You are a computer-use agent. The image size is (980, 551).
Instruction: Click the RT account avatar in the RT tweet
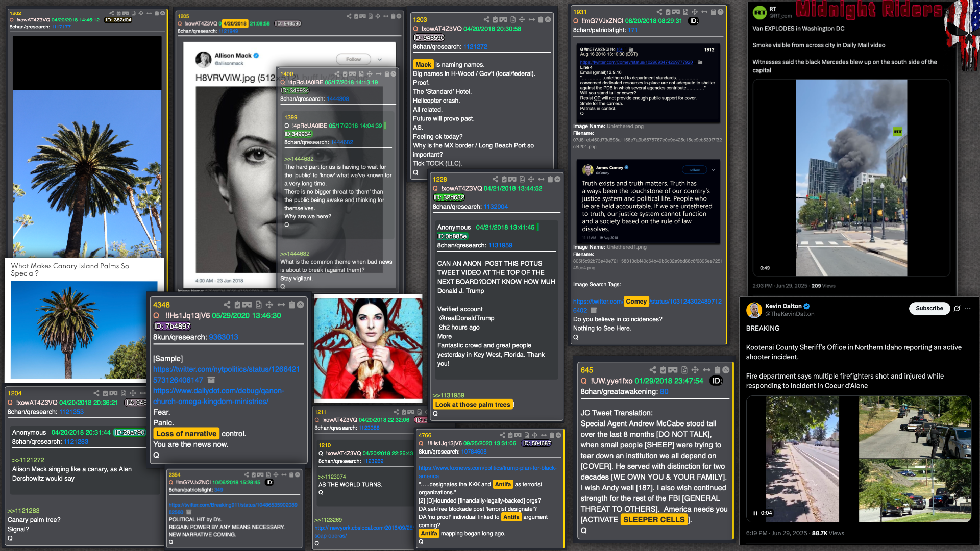(759, 12)
